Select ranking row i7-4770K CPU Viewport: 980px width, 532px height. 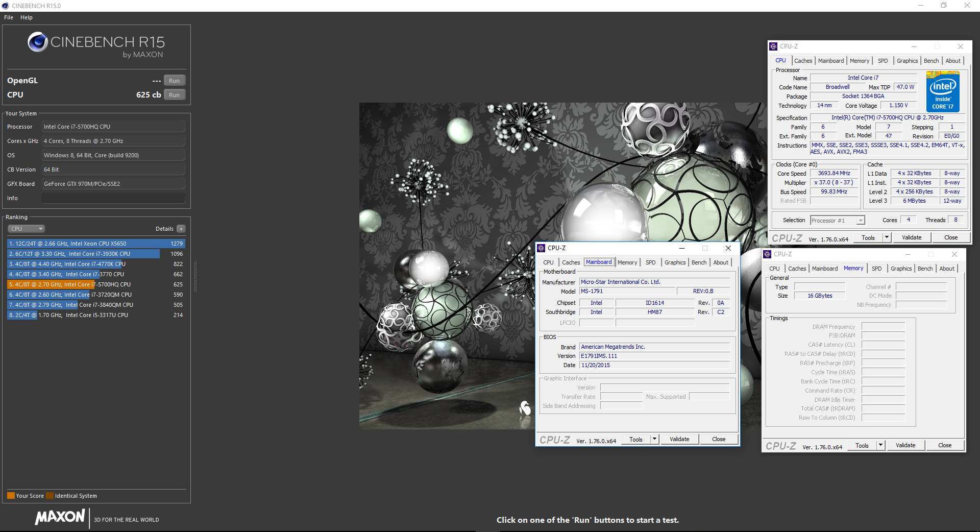(96, 264)
